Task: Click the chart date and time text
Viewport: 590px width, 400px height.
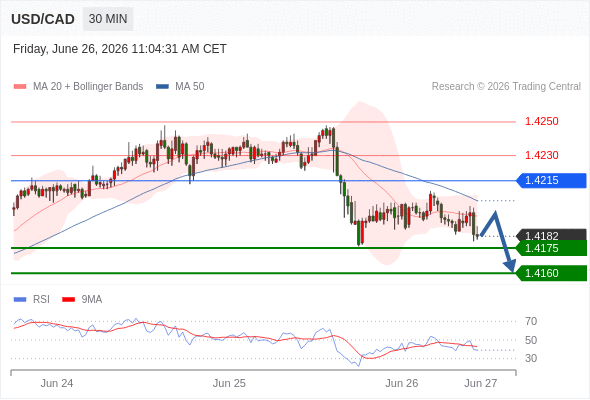Action: click(120, 49)
